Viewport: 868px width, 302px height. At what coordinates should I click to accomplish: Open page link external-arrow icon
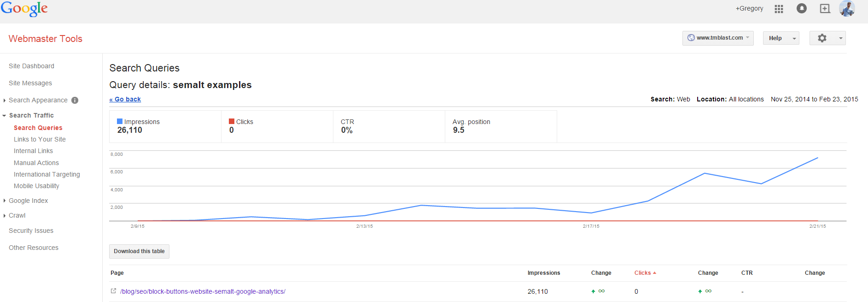coord(113,291)
